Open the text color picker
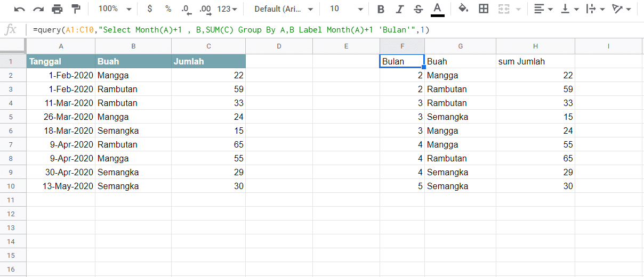This screenshot has height=277, width=644. point(437,9)
